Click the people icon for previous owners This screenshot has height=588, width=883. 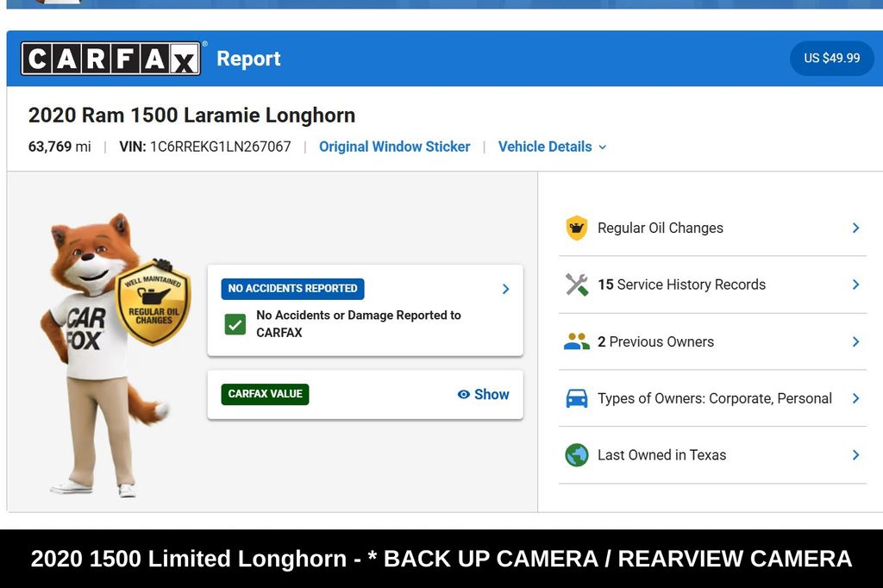[x=577, y=341]
